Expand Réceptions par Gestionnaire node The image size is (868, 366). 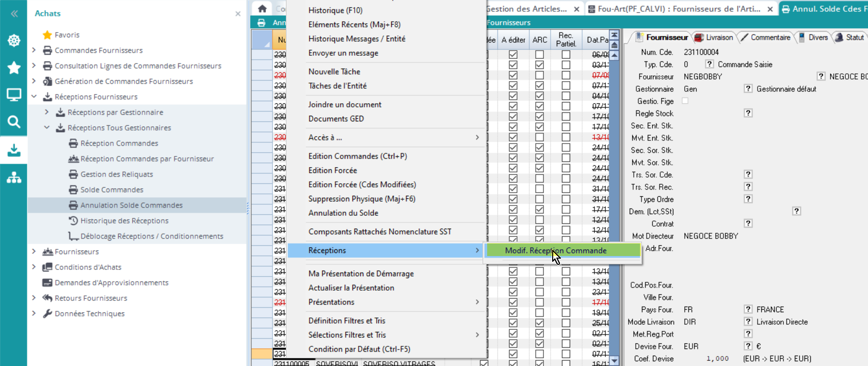[47, 113]
